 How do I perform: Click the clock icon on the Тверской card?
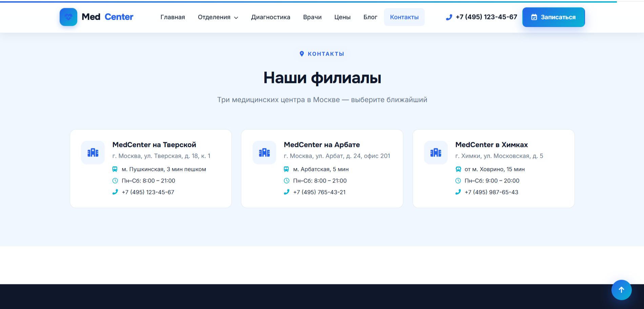pos(115,181)
